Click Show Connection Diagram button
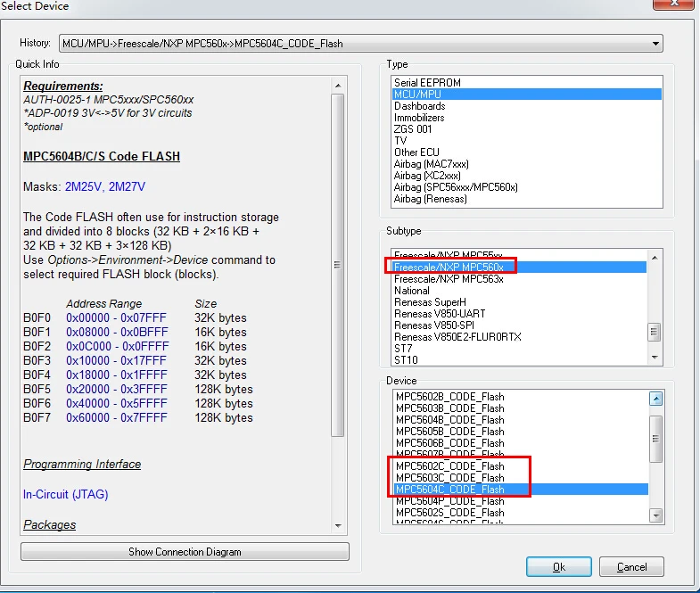Screen dimensions: 700x593 pos(185,552)
